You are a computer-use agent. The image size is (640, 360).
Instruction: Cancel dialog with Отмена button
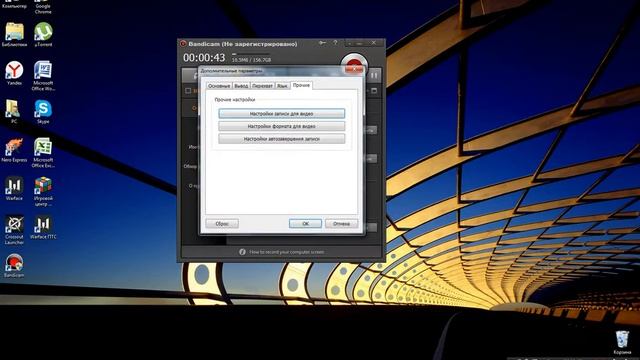[x=341, y=224]
